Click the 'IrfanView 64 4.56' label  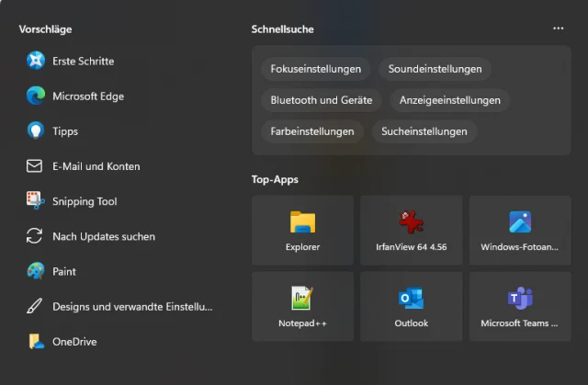tap(412, 247)
